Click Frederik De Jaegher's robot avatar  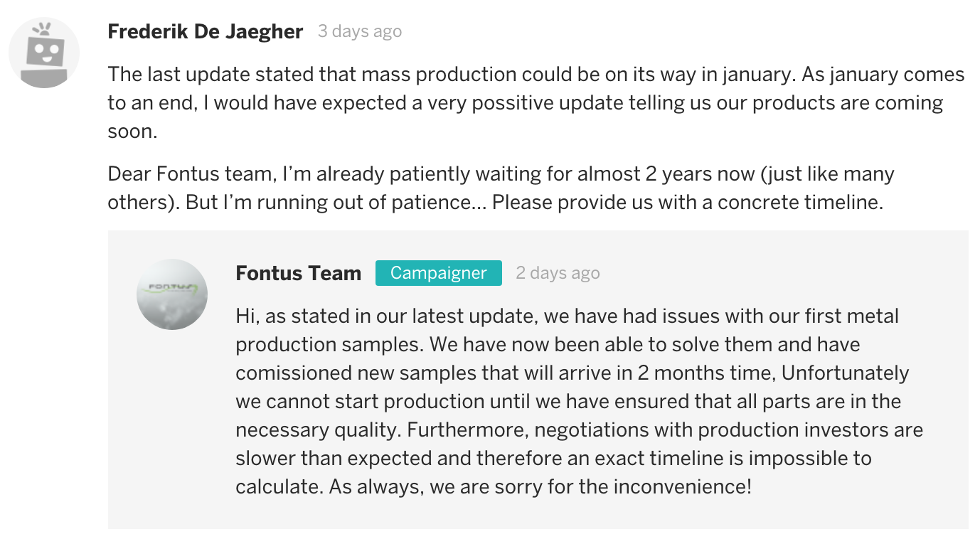coord(44,53)
